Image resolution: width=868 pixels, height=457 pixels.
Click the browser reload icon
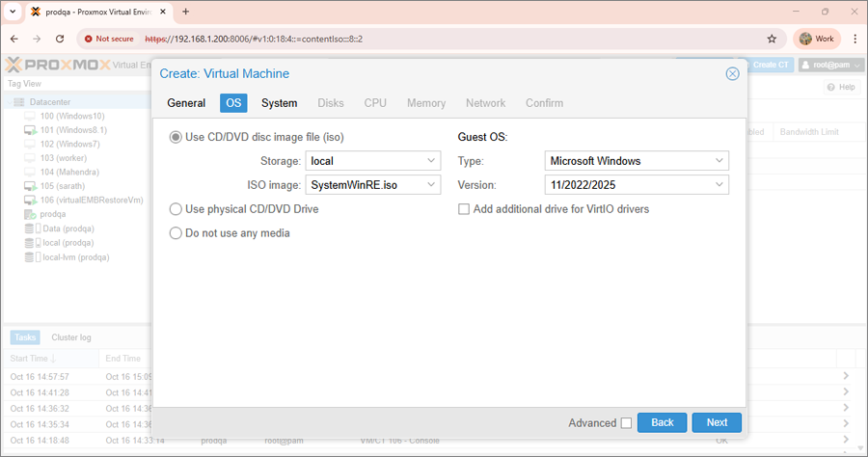pyautogui.click(x=60, y=39)
